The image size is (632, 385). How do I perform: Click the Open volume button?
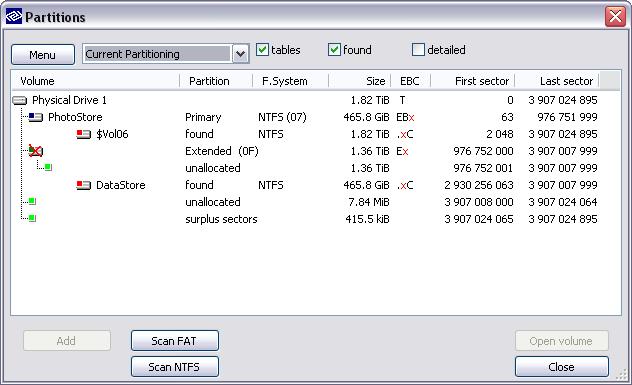pos(561,341)
